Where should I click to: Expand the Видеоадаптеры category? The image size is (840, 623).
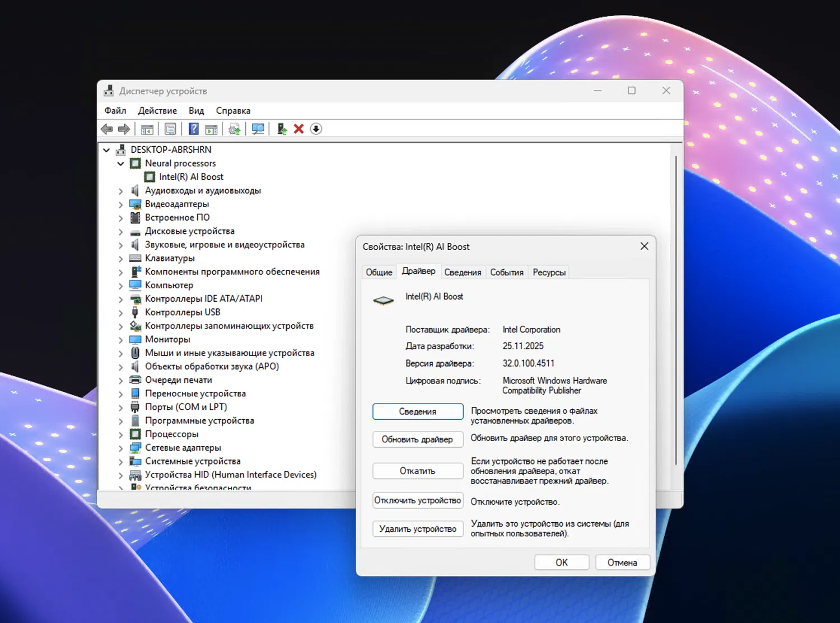pyautogui.click(x=120, y=204)
